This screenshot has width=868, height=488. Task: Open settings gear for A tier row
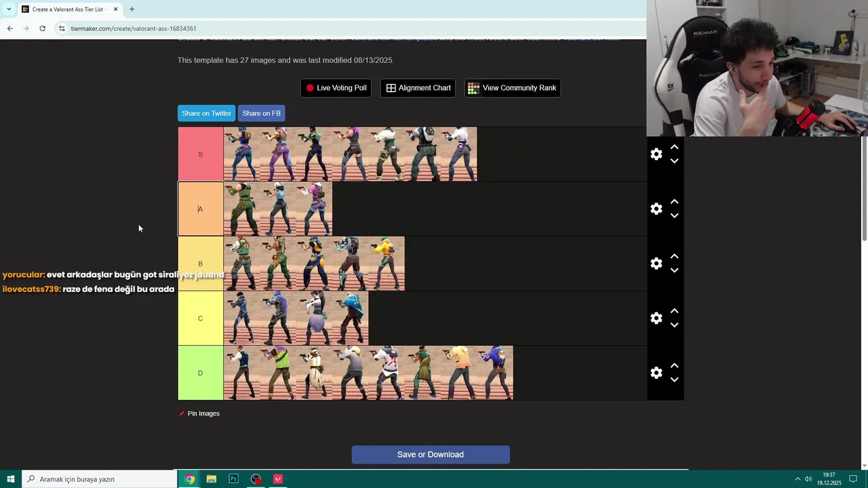[x=656, y=209]
